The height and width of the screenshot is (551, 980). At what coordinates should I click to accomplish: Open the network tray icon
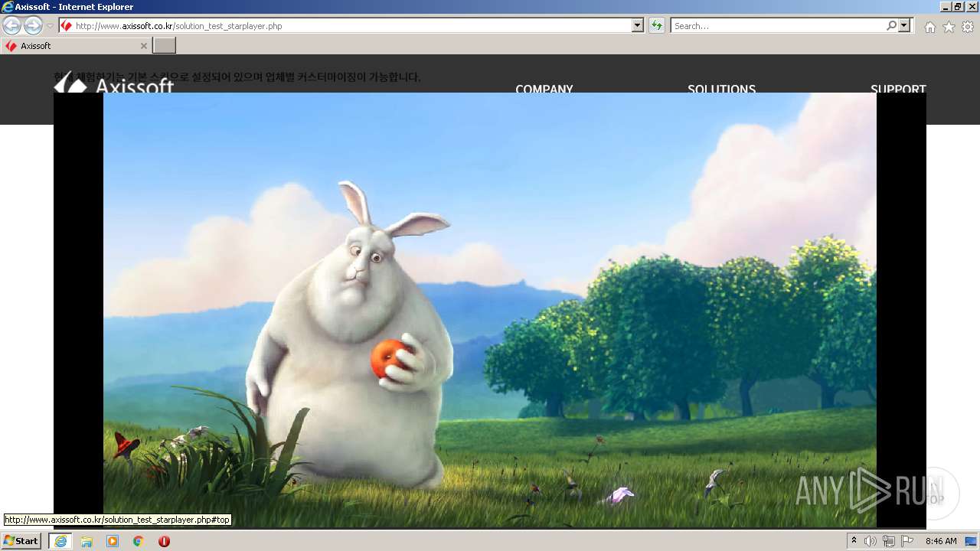[x=889, y=541]
